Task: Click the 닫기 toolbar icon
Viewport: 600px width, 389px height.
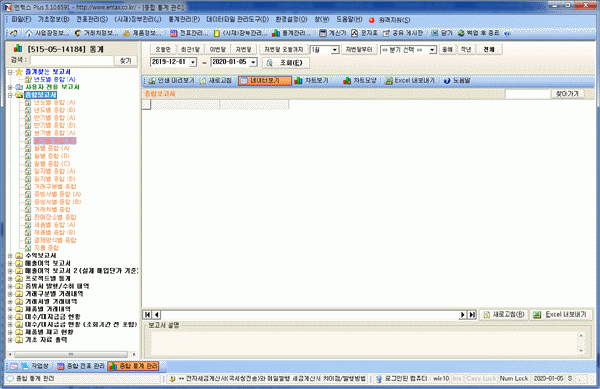Action: pos(434,33)
